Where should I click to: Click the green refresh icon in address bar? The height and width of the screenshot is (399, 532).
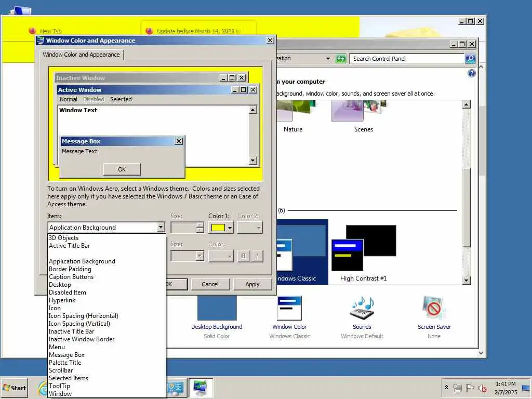(x=341, y=59)
